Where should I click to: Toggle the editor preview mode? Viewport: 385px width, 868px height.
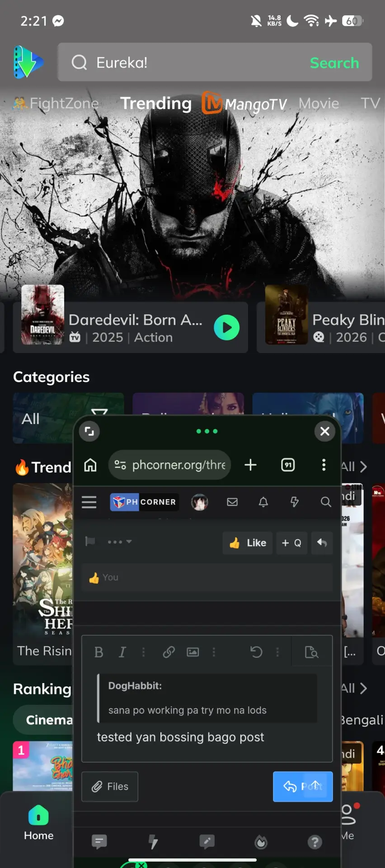pos(311,652)
